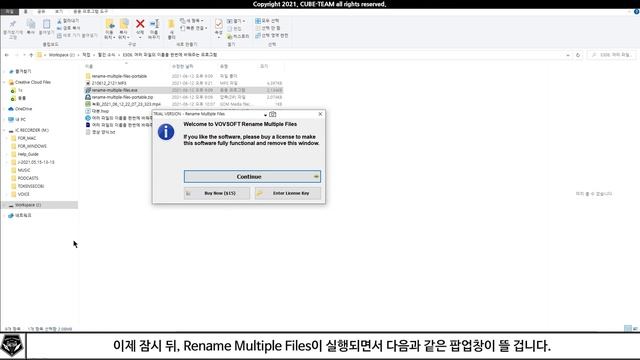Select the 녹화_2021_06_12 mp4 file

123,104
